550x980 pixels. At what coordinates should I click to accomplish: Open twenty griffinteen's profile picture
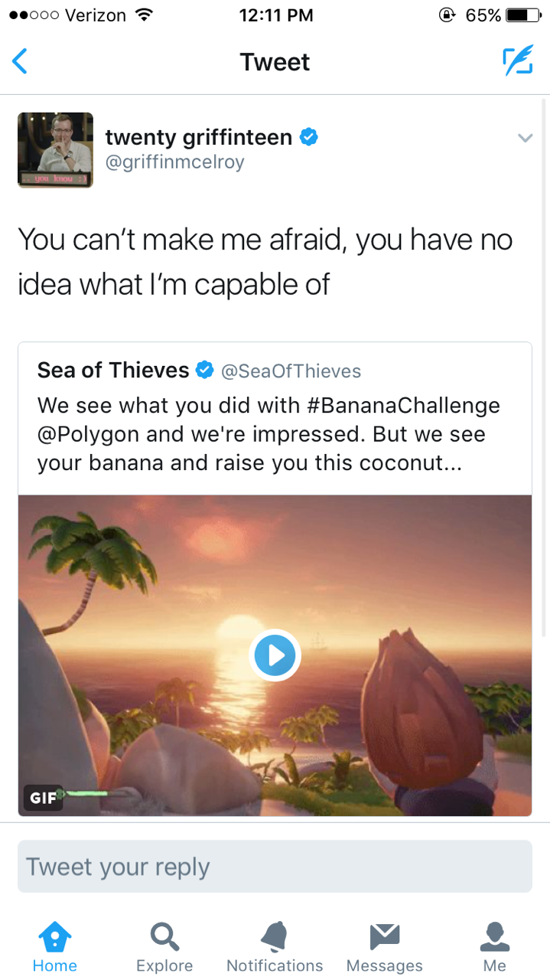pyautogui.click(x=55, y=150)
